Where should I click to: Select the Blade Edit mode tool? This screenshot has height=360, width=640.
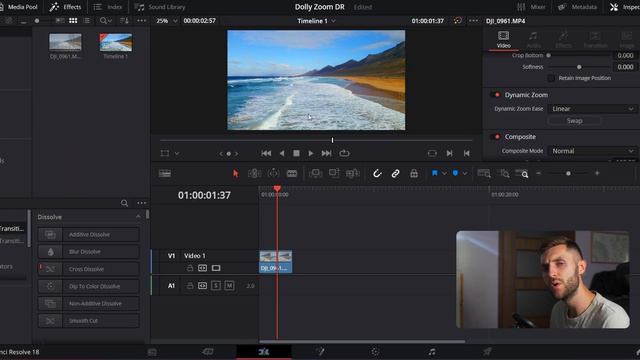coord(292,173)
